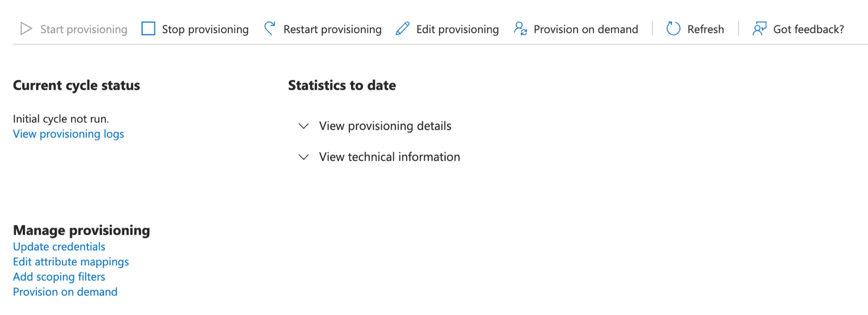
Task: Click the Provision on demand user icon
Action: [x=520, y=29]
